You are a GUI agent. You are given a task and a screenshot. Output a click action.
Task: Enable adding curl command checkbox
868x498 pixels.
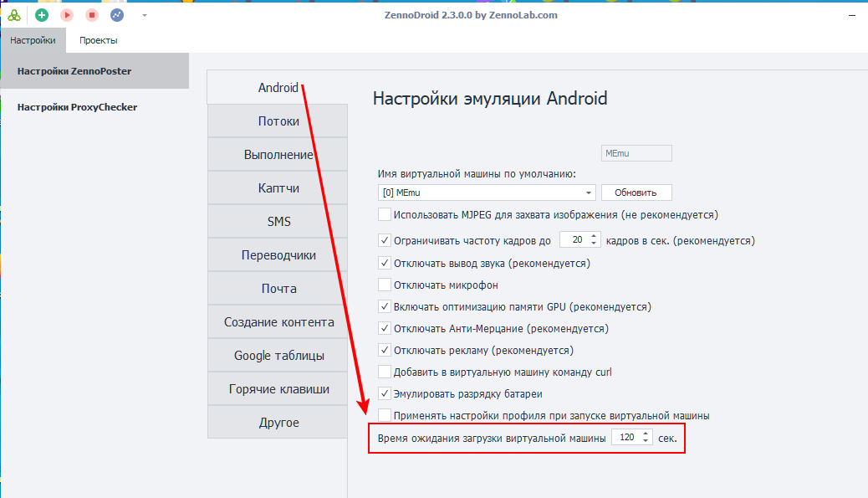point(384,372)
